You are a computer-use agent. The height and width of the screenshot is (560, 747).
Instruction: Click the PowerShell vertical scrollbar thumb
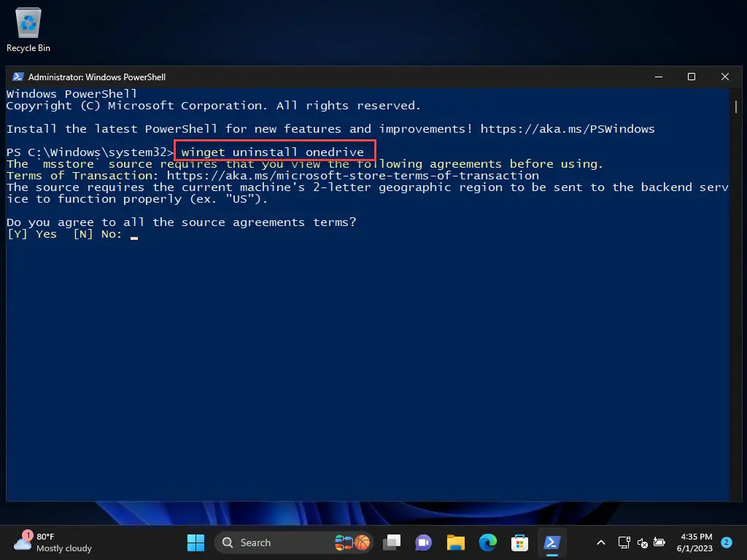point(736,106)
